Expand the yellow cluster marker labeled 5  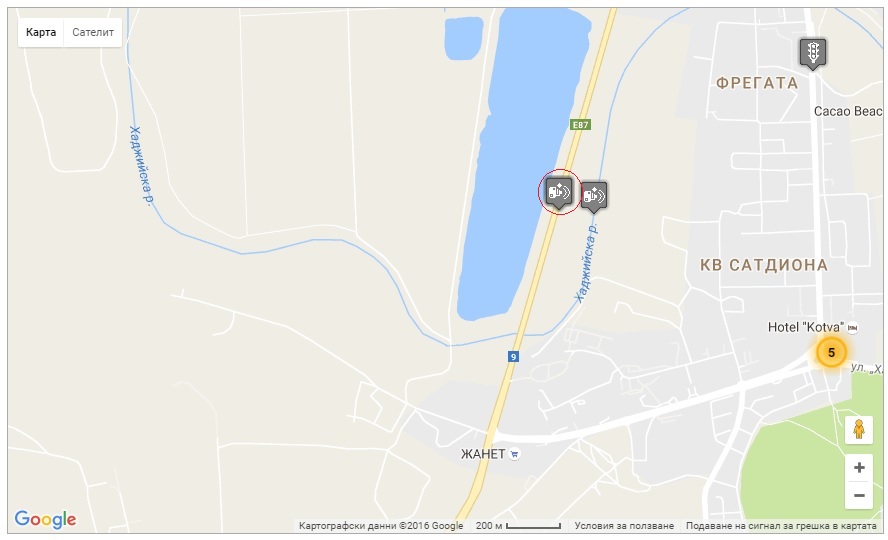(x=831, y=353)
